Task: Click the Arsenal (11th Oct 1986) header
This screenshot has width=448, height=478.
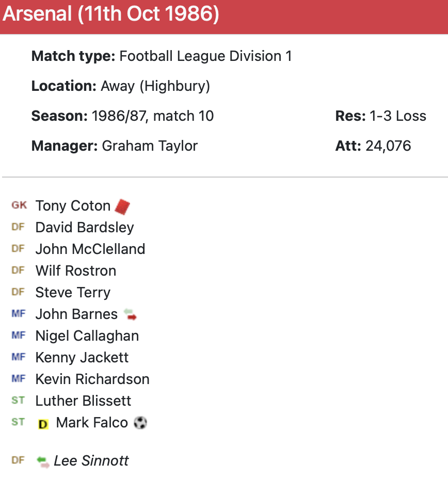Action: click(111, 14)
